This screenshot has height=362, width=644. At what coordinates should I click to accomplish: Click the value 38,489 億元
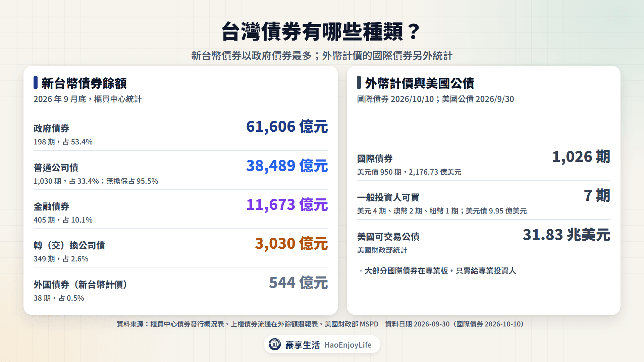pyautogui.click(x=287, y=166)
